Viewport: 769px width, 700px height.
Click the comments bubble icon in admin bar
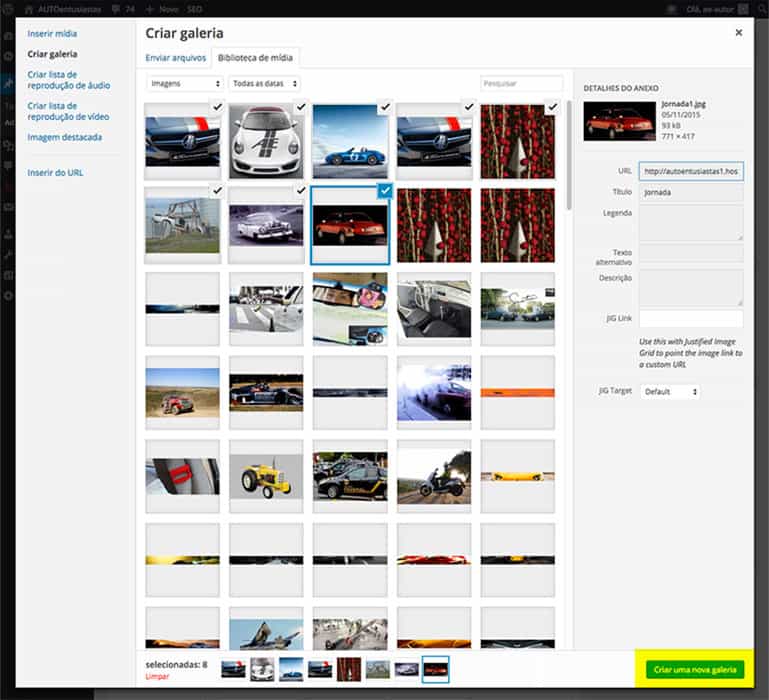coord(118,8)
